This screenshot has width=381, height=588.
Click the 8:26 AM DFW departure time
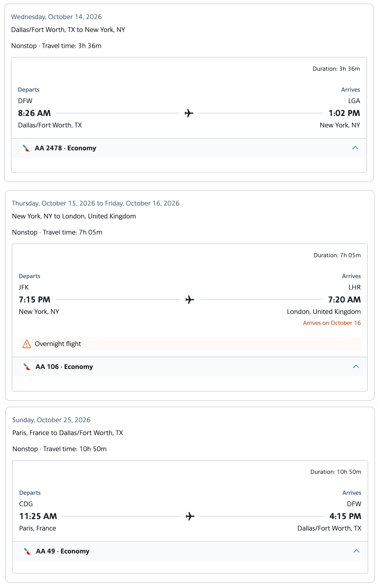tap(34, 113)
